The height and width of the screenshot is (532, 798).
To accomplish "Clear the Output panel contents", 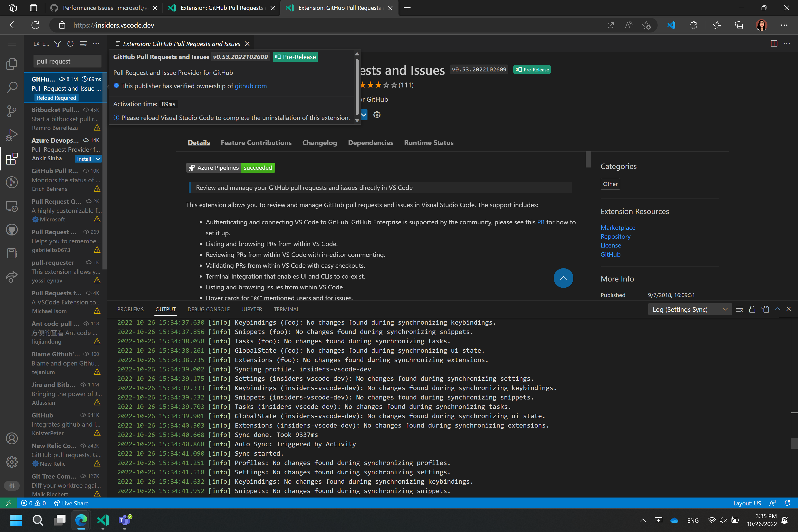I will click(x=739, y=309).
